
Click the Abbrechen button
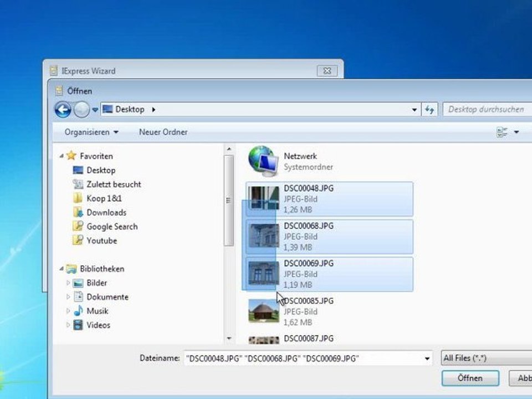(x=521, y=378)
